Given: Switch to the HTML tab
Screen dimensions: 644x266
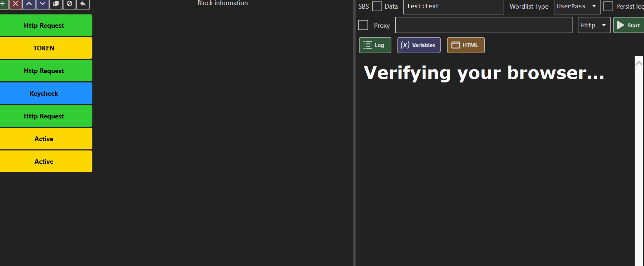Looking at the screenshot, I should 466,45.
